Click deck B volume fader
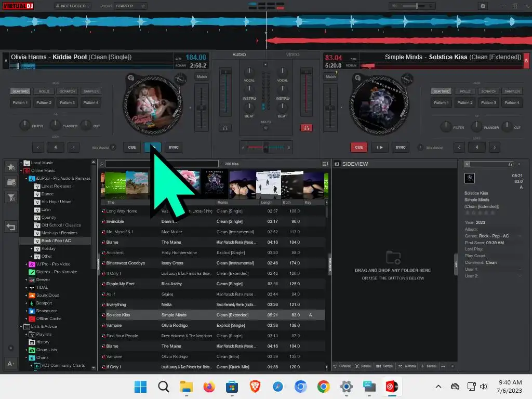This screenshot has height=399, width=532. (x=307, y=91)
